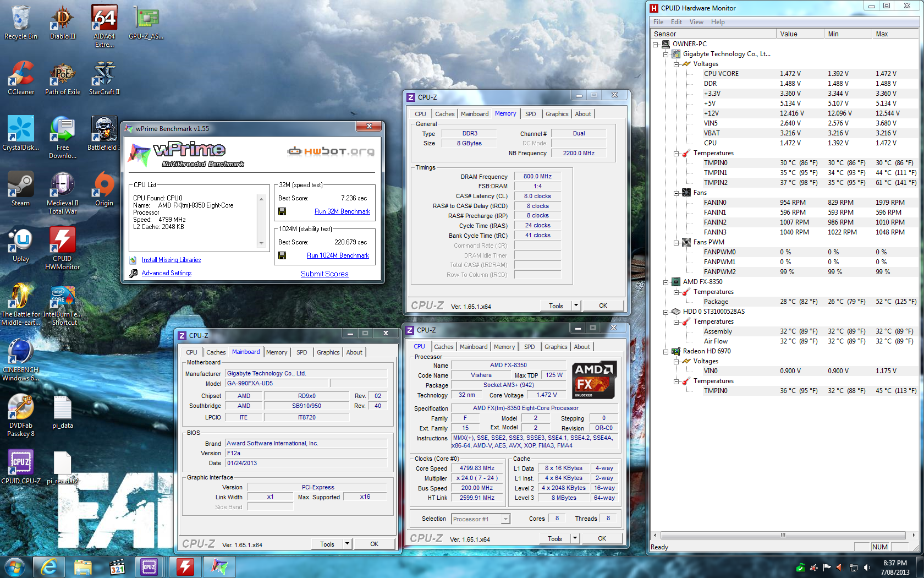Open the AIDA64 Extreme desktop shortcut
Viewport: 924px width, 578px height.
click(104, 26)
